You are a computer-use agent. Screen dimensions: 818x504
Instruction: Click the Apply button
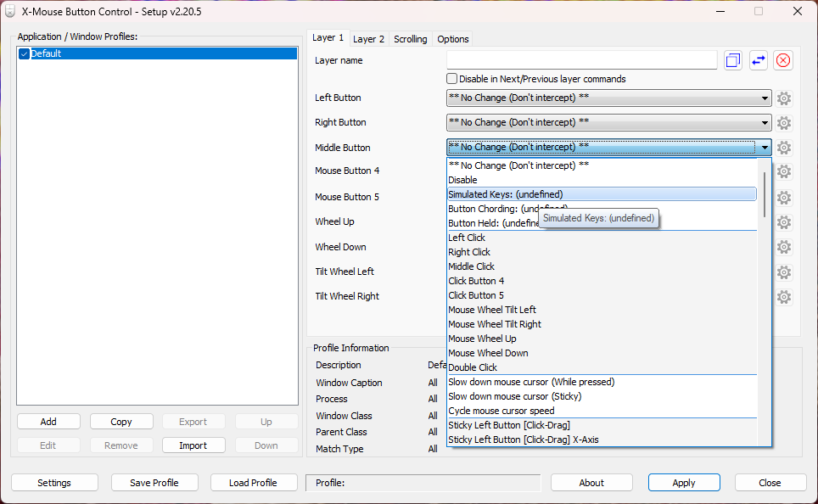684,483
